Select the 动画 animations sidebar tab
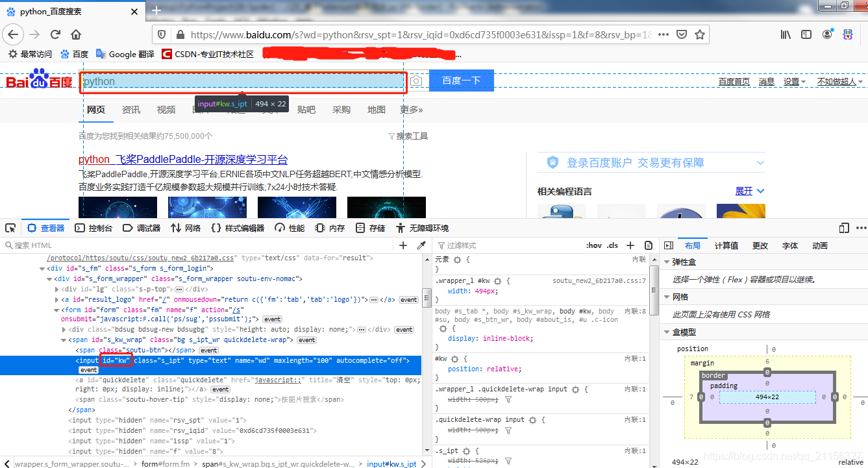 (820, 245)
